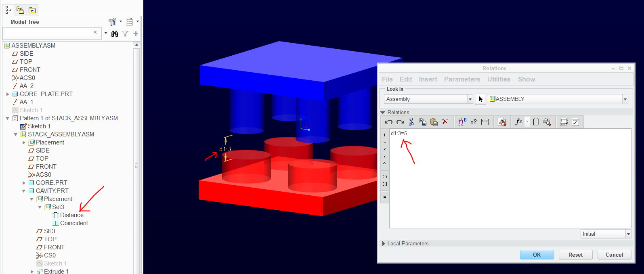
Task: Click the select arrow pointer button in Look In
Action: click(480, 99)
